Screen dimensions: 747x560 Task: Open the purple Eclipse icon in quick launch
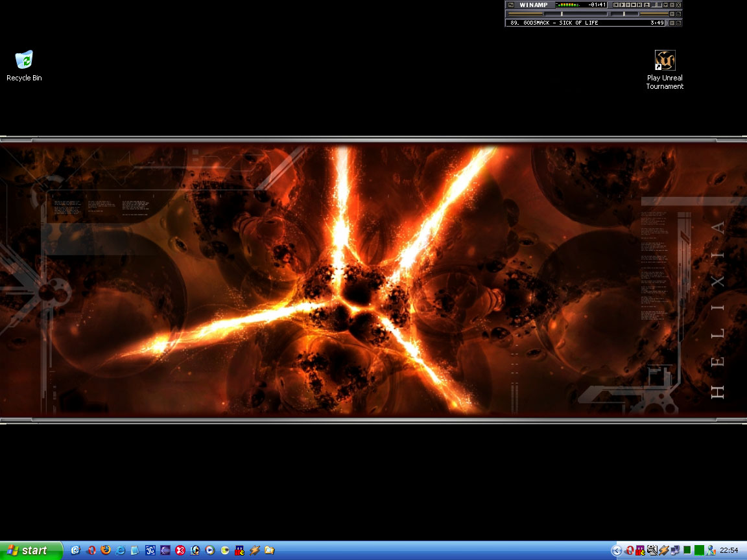click(165, 550)
